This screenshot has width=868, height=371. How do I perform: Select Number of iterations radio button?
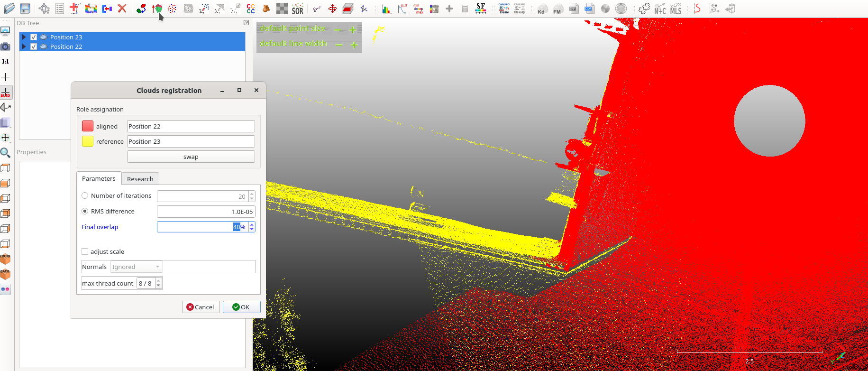pyautogui.click(x=85, y=195)
